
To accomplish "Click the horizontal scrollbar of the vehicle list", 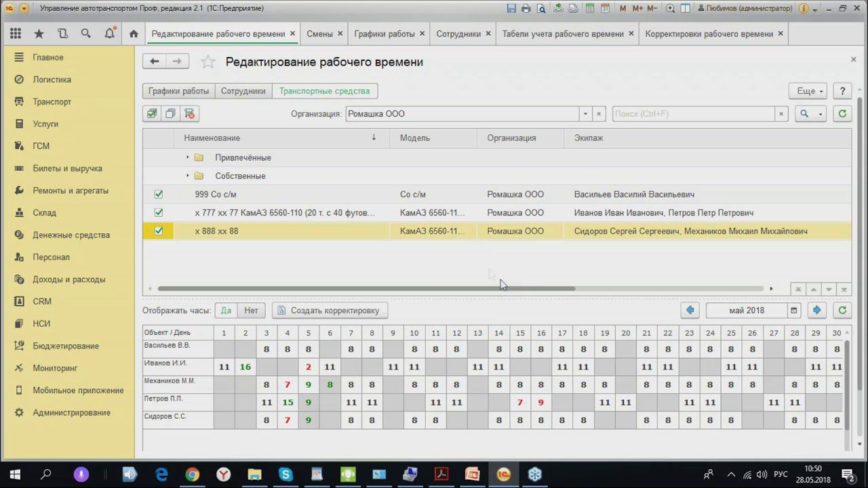I will coord(366,289).
